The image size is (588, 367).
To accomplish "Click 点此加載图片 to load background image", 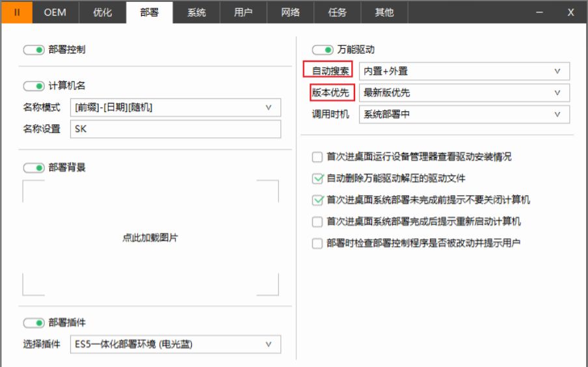I will coord(150,238).
